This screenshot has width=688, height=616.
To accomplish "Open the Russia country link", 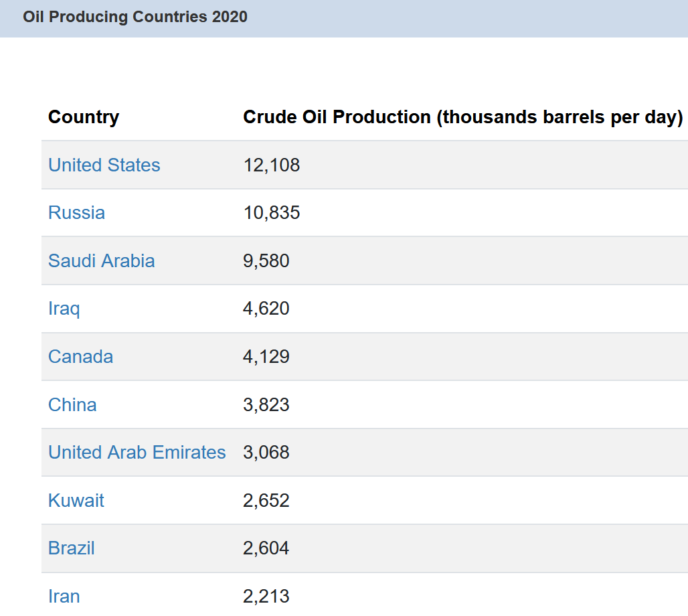I will (x=76, y=213).
